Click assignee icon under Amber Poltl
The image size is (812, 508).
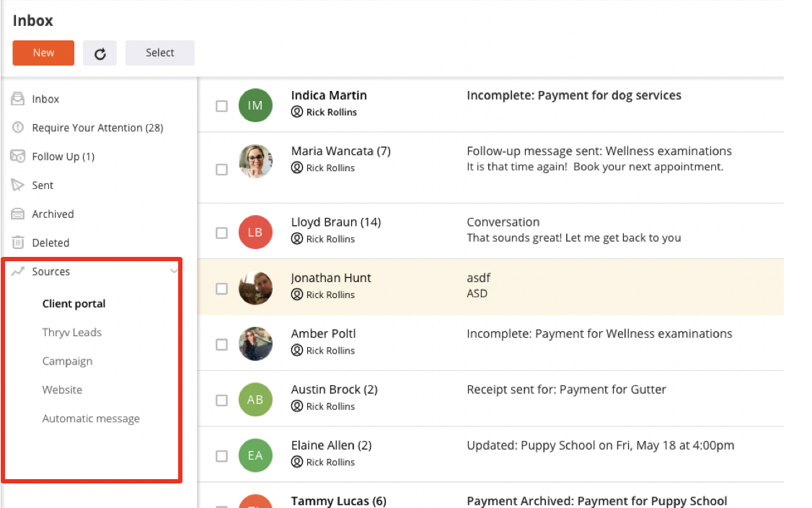(x=296, y=351)
